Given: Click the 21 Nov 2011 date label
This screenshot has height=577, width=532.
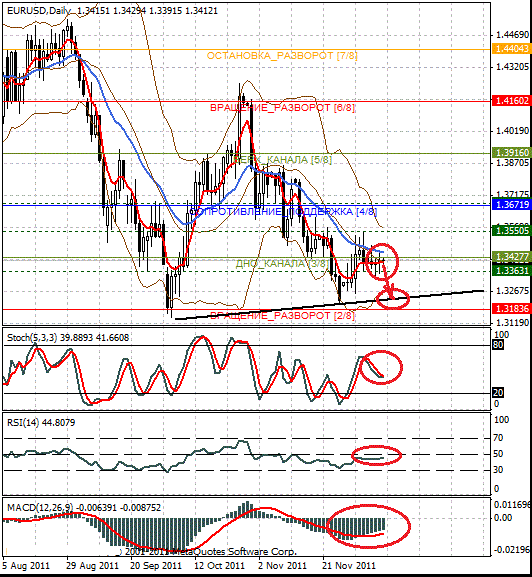Looking at the screenshot, I should point(349,565).
